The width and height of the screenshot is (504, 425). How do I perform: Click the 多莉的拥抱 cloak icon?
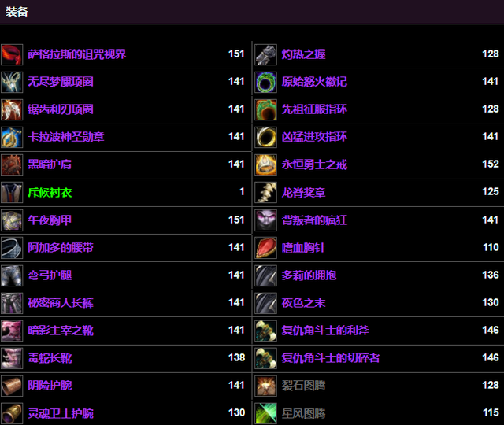pyautogui.click(x=266, y=275)
